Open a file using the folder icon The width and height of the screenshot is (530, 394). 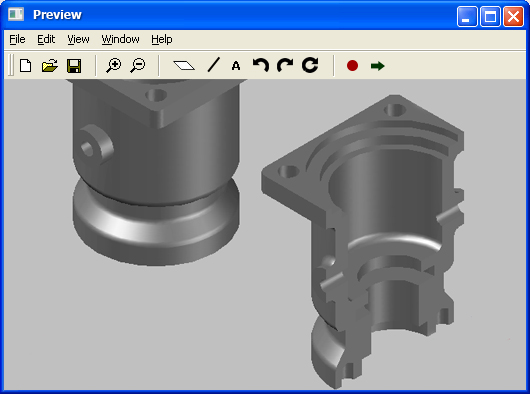50,66
